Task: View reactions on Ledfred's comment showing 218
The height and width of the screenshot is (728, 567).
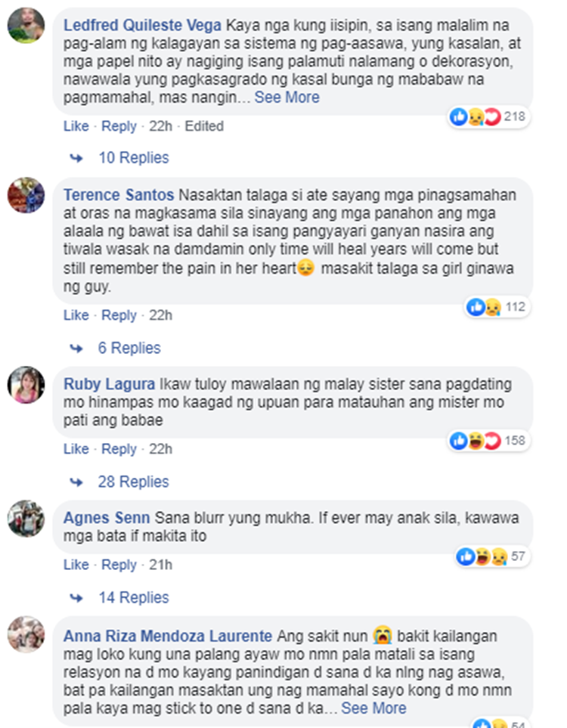Action: 489,116
